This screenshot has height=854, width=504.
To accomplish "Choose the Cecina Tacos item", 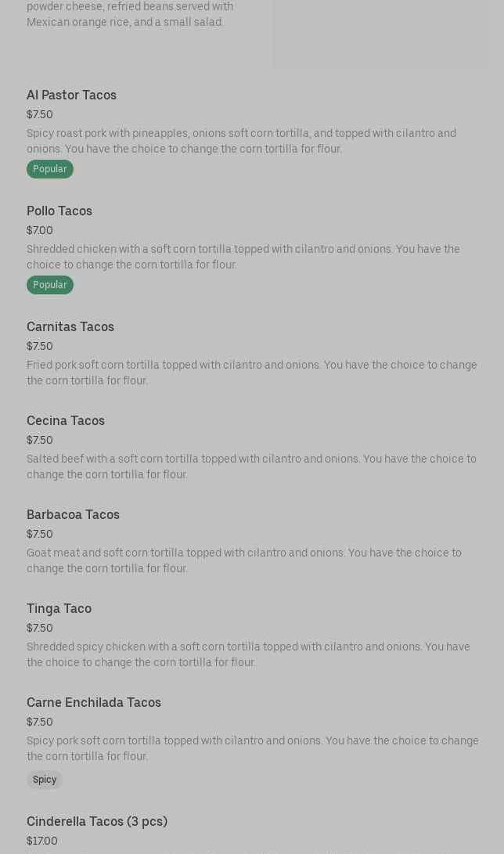I will [66, 421].
